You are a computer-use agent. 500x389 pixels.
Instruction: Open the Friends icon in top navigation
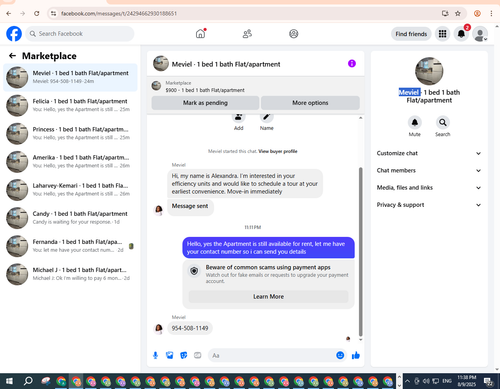247,34
